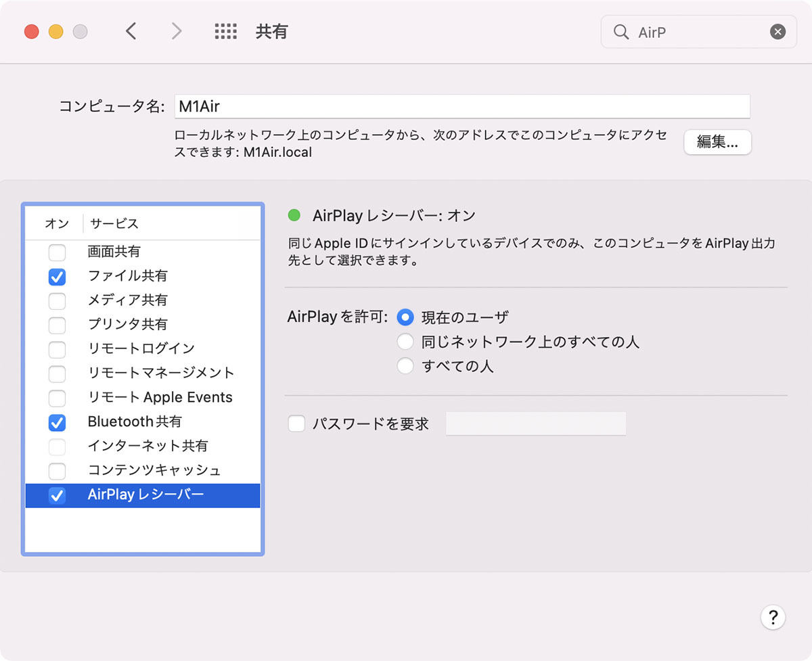Click the AirPlayレシーバー: オン status text

click(x=394, y=216)
